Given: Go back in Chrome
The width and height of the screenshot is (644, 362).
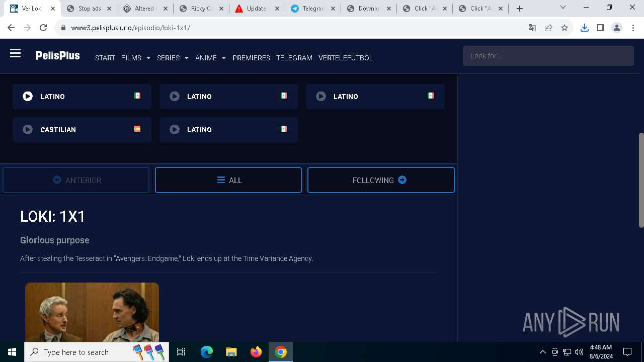Looking at the screenshot, I should 11,28.
